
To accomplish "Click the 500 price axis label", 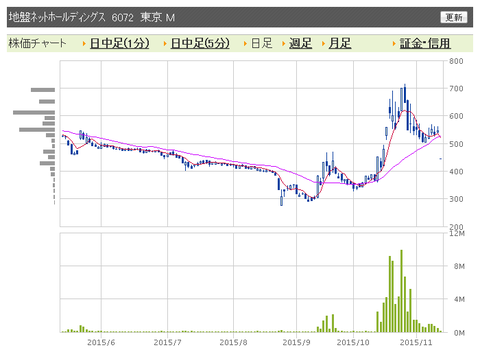I will (456, 144).
